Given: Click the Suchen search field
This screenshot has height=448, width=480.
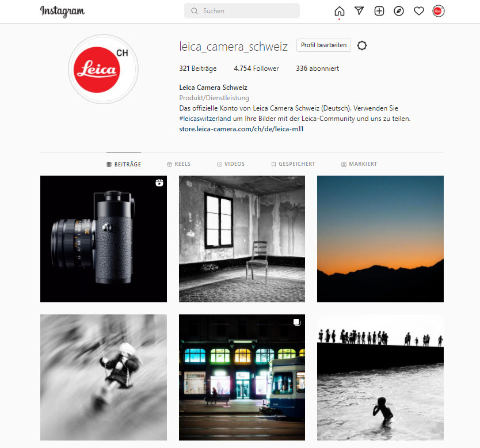Looking at the screenshot, I should tap(242, 11).
